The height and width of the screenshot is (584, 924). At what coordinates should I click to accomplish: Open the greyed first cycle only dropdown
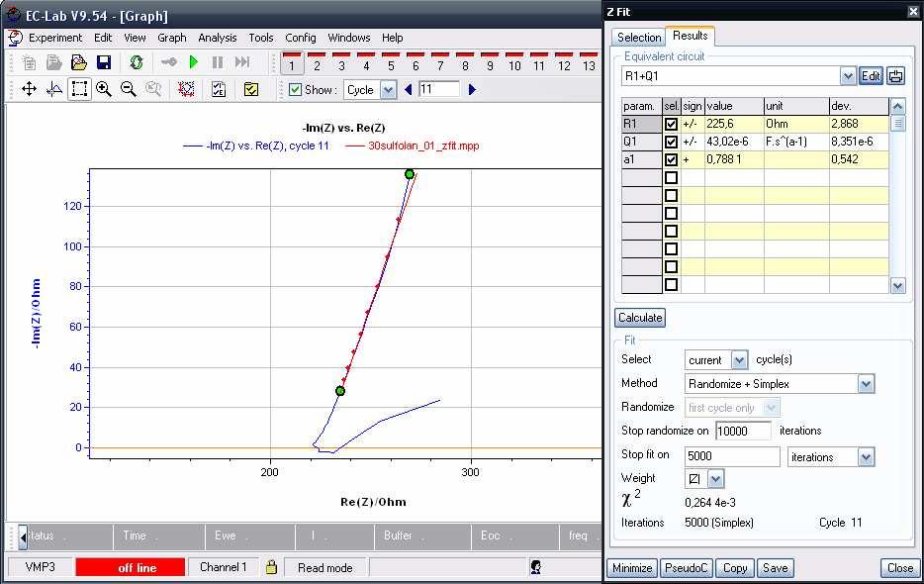(771, 408)
